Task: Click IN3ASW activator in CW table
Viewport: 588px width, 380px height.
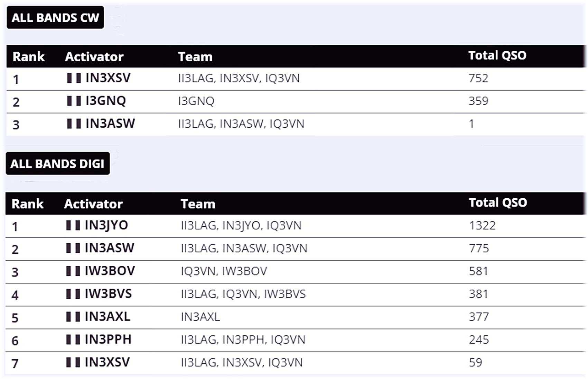Action: tap(110, 124)
